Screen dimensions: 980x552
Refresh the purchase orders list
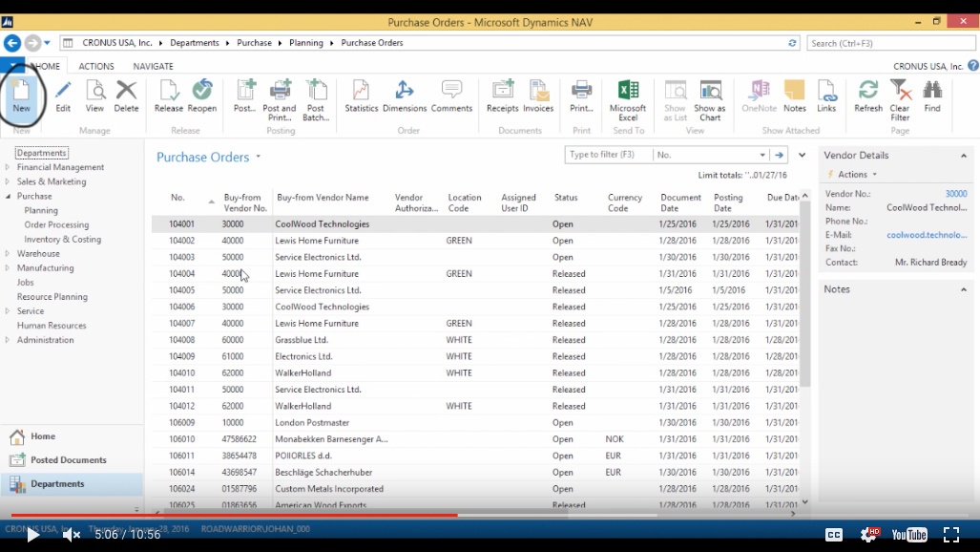tap(867, 98)
